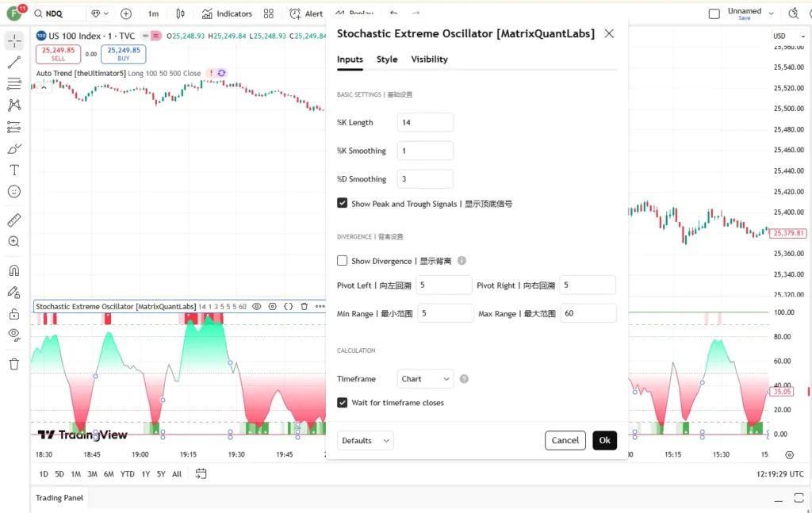Open the USD currency dropdown

coord(789,36)
